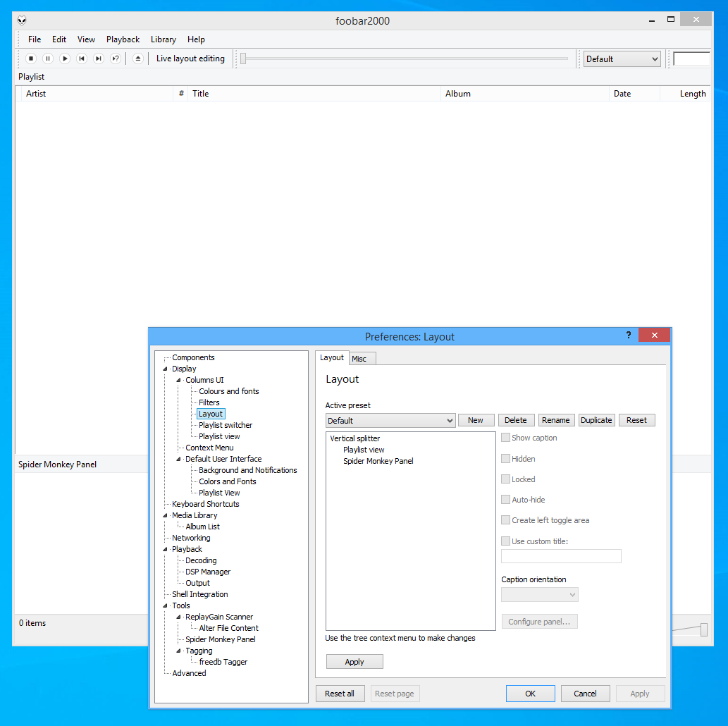Click the Use custom title text field
Viewport: 728px width, 726px height.
click(560, 556)
